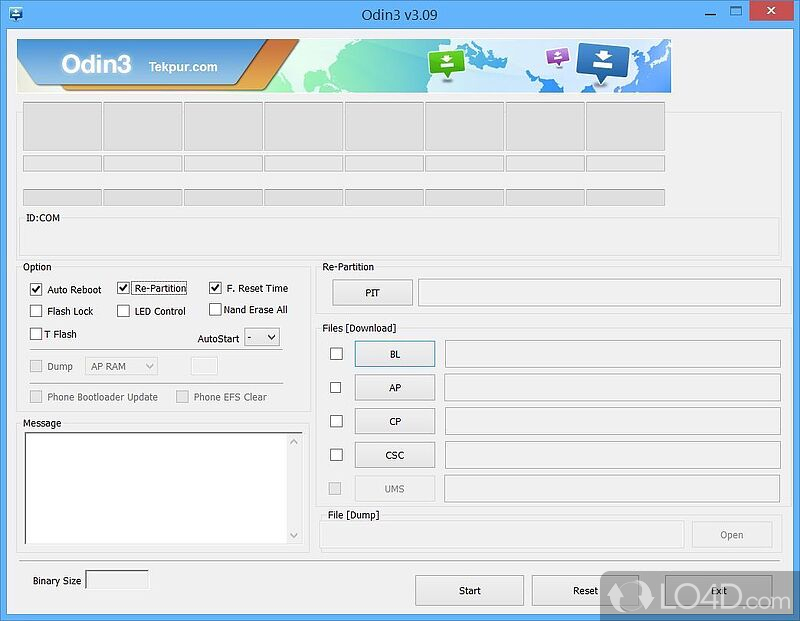800x621 pixels.
Task: Minimize the Odin3 window
Action: (x=710, y=14)
